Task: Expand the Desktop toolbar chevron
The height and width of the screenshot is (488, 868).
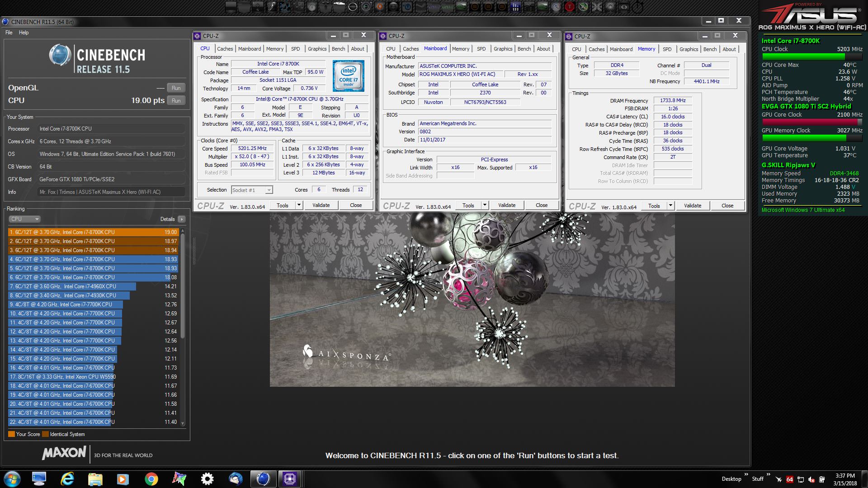Action: [x=746, y=474]
